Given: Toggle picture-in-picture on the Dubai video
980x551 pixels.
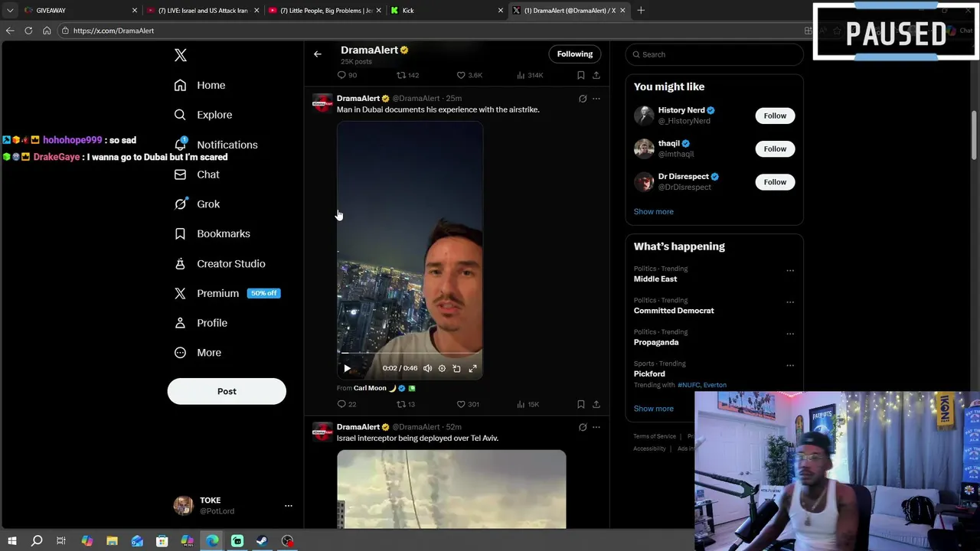Looking at the screenshot, I should coord(457,368).
